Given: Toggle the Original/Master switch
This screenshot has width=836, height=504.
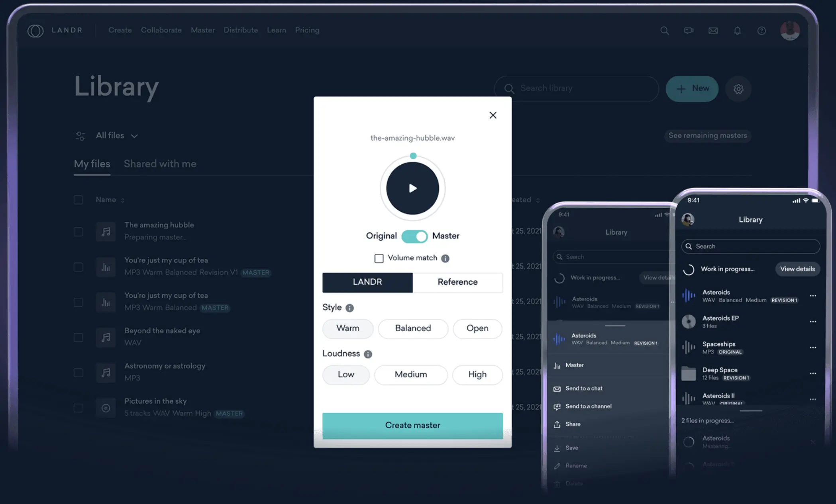Looking at the screenshot, I should 414,236.
